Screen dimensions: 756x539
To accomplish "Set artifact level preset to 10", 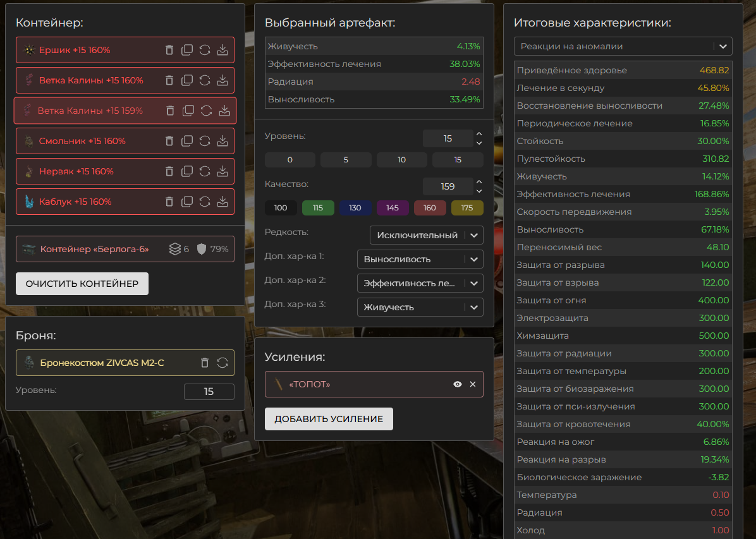I will (x=401, y=160).
